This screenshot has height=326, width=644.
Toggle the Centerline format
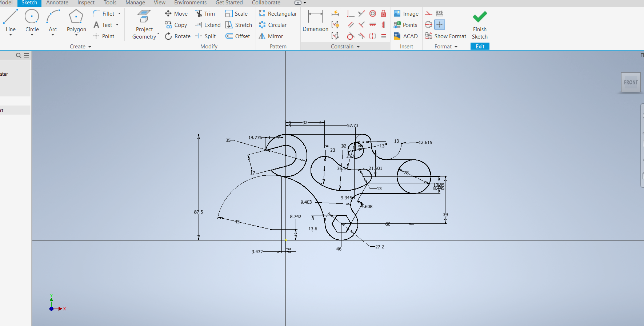coord(429,25)
